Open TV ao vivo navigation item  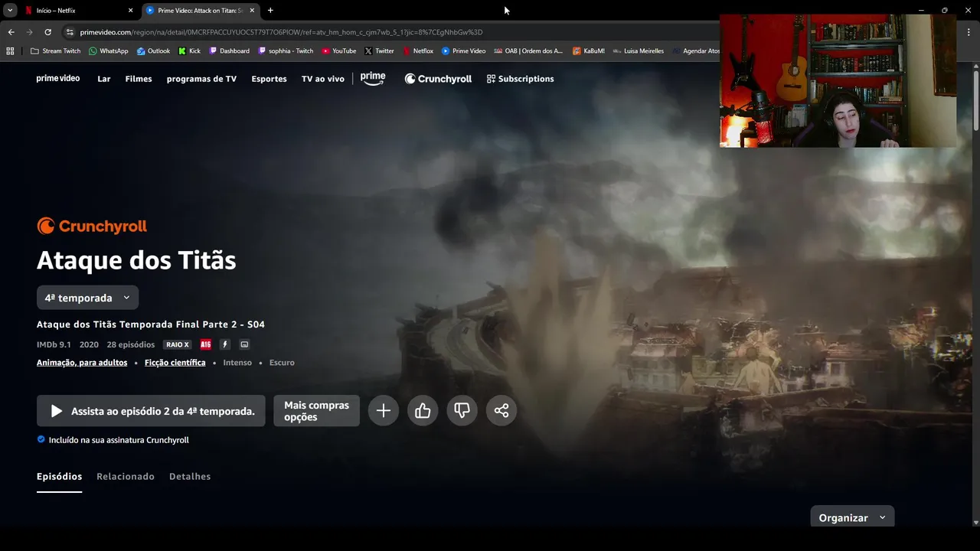click(323, 79)
